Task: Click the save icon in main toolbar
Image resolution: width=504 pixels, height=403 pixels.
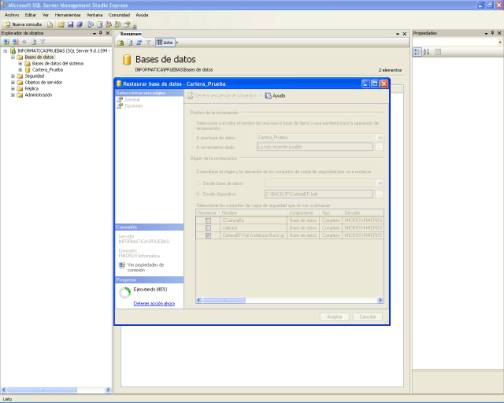Action: pos(70,24)
